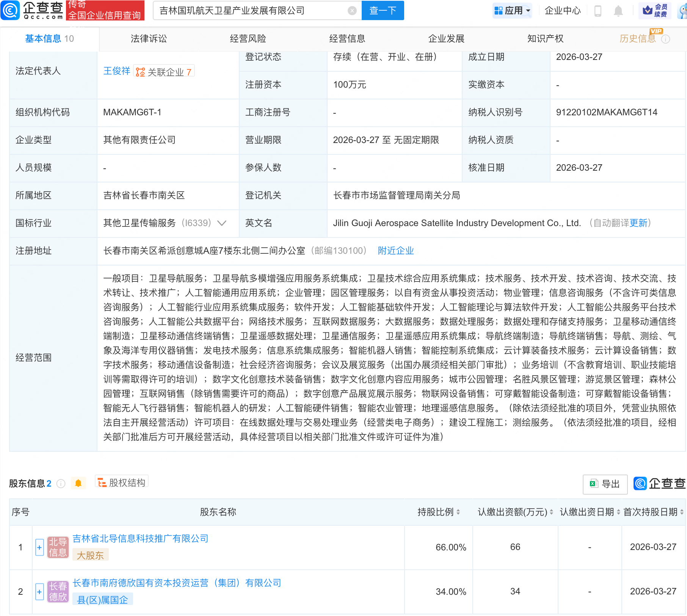Open the 应用 dropdown menu
Screen dimensions: 687x616
click(x=513, y=11)
